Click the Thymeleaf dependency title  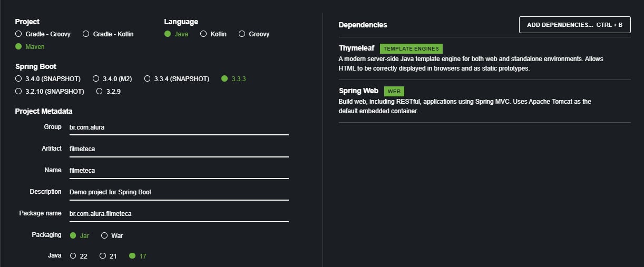(x=356, y=48)
